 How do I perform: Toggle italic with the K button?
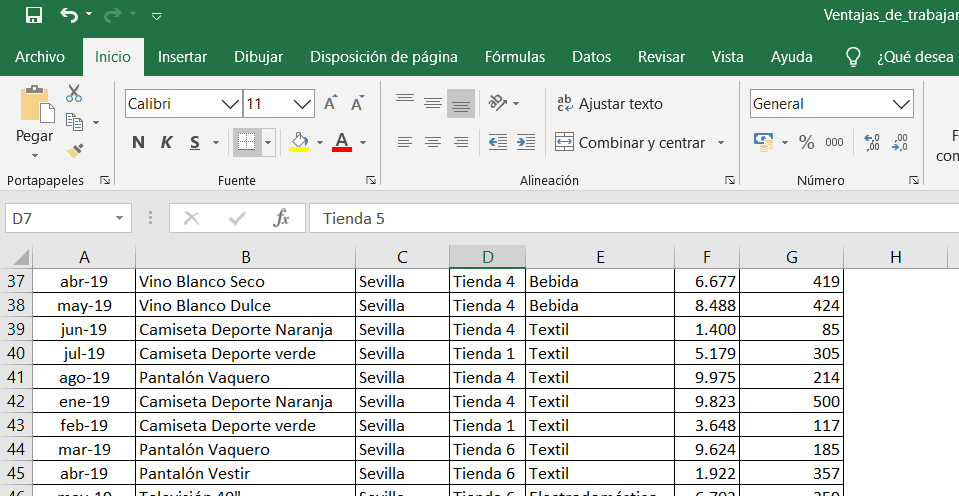click(166, 143)
